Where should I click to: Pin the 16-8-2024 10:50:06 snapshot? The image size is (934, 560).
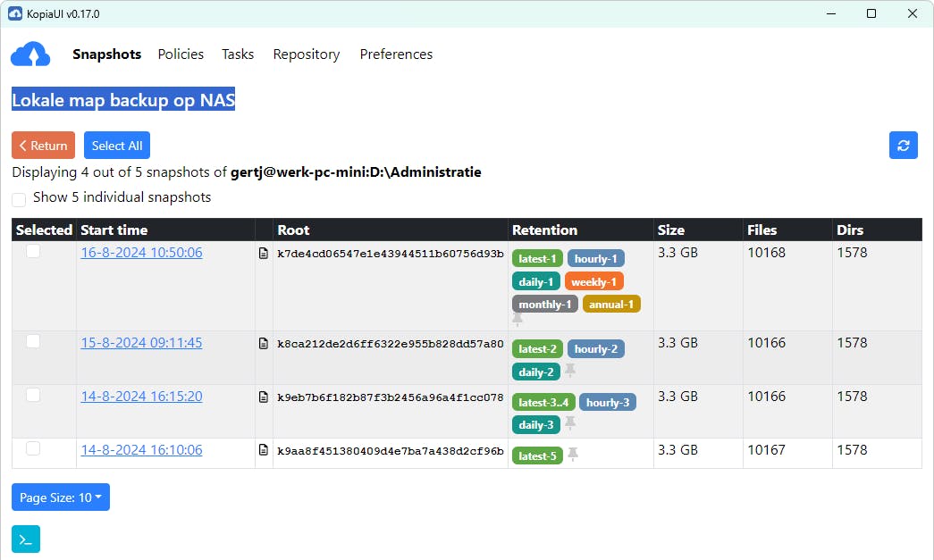pos(517,319)
